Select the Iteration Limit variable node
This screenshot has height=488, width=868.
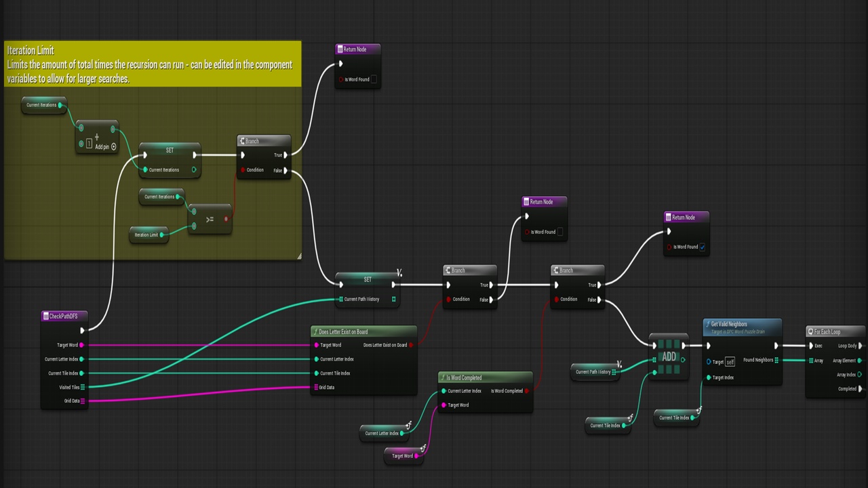click(149, 235)
